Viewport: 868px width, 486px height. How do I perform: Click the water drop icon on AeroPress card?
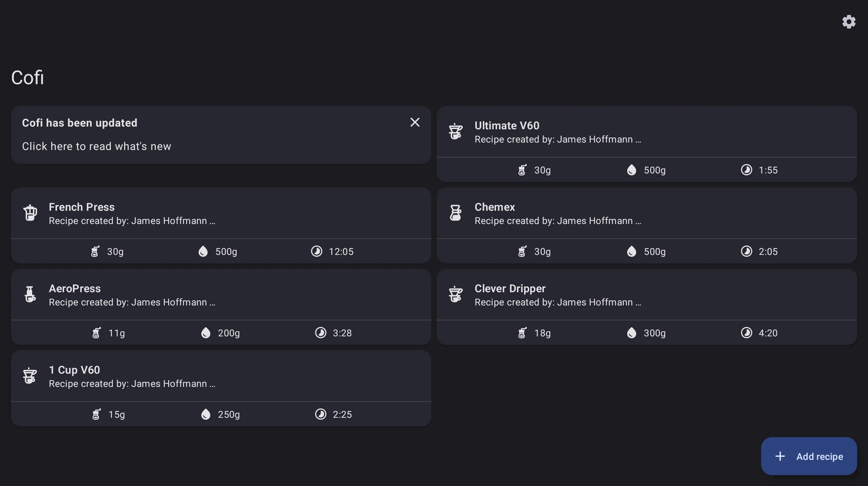[205, 333]
